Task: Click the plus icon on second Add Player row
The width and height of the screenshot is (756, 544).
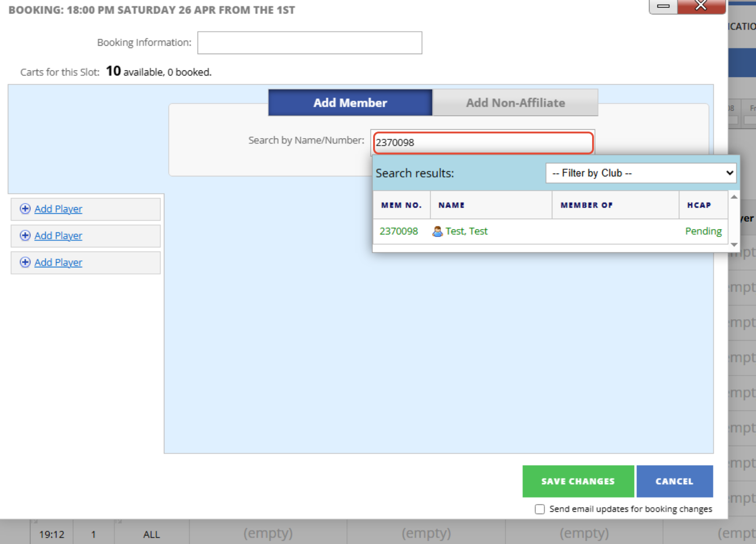Action: [x=25, y=236]
